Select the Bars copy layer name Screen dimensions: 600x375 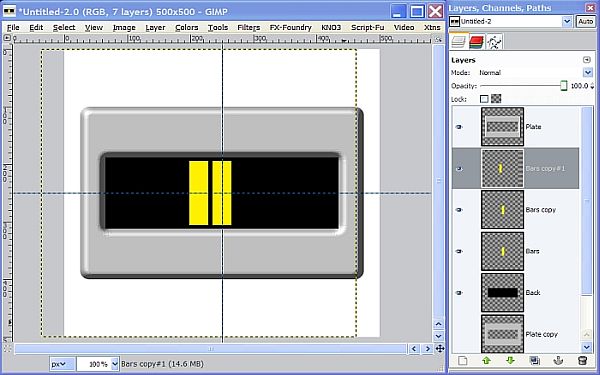tap(540, 210)
